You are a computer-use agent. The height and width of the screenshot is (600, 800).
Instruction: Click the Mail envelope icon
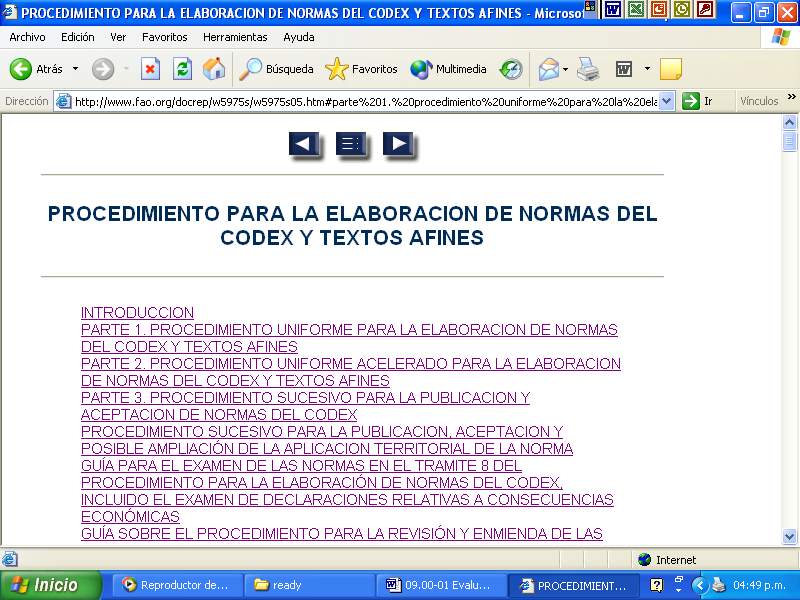[x=548, y=69]
